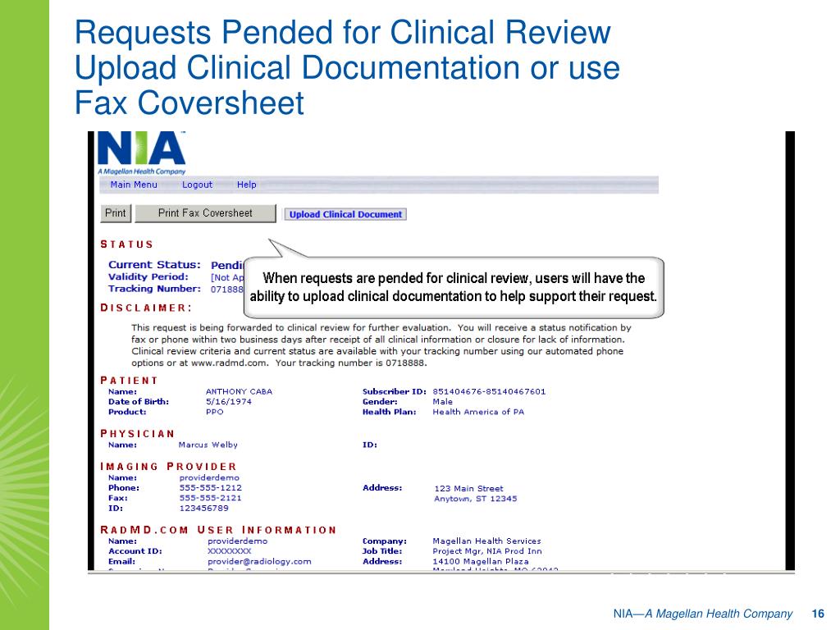Select the Tracking Number label
Screen dimensions: 840x630
pos(154,289)
